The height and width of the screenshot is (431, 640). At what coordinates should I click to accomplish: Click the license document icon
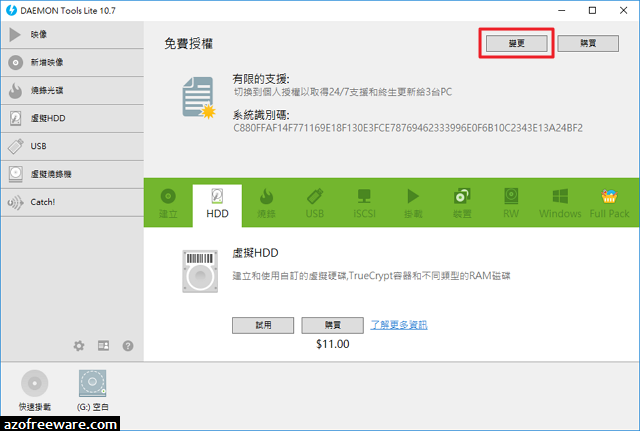pos(199,98)
